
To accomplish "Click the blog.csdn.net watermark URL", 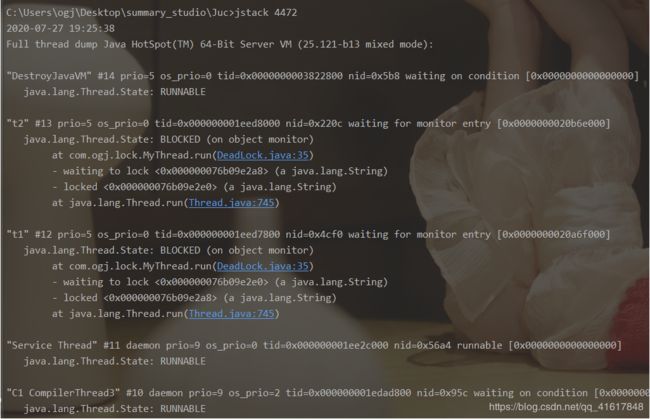I will pyautogui.click(x=566, y=407).
